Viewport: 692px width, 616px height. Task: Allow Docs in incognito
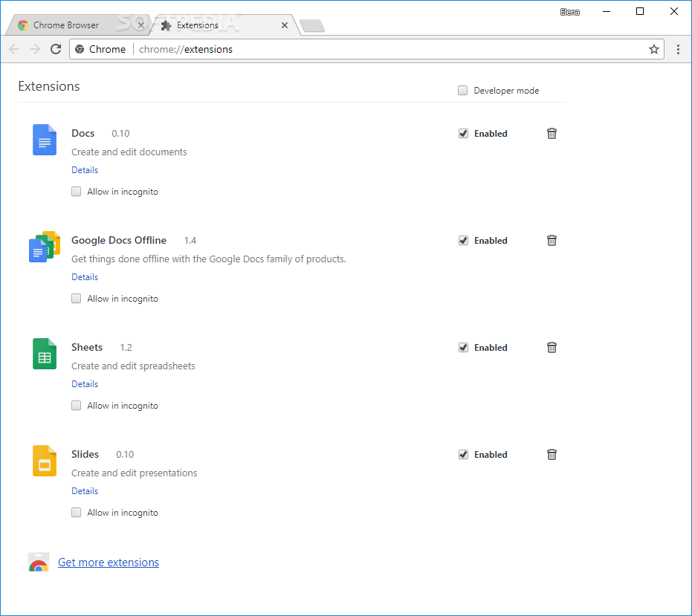pos(77,192)
